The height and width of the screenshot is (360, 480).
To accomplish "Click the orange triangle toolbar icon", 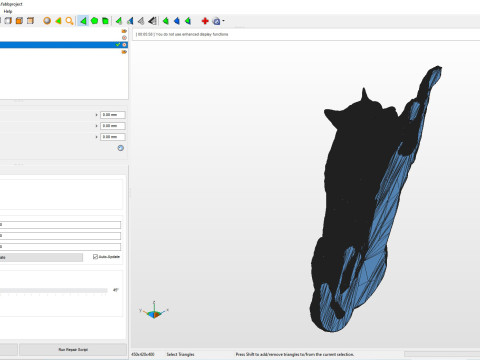I will click(x=58, y=21).
